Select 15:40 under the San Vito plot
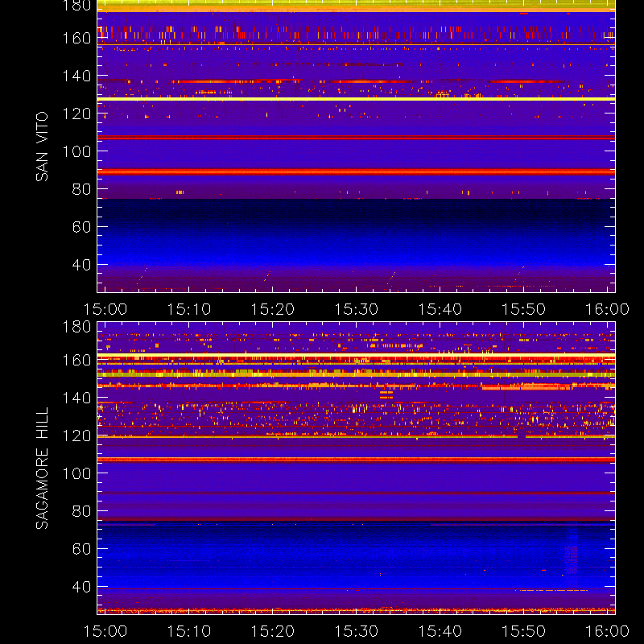Image resolution: width=644 pixels, height=644 pixels. pos(440,309)
